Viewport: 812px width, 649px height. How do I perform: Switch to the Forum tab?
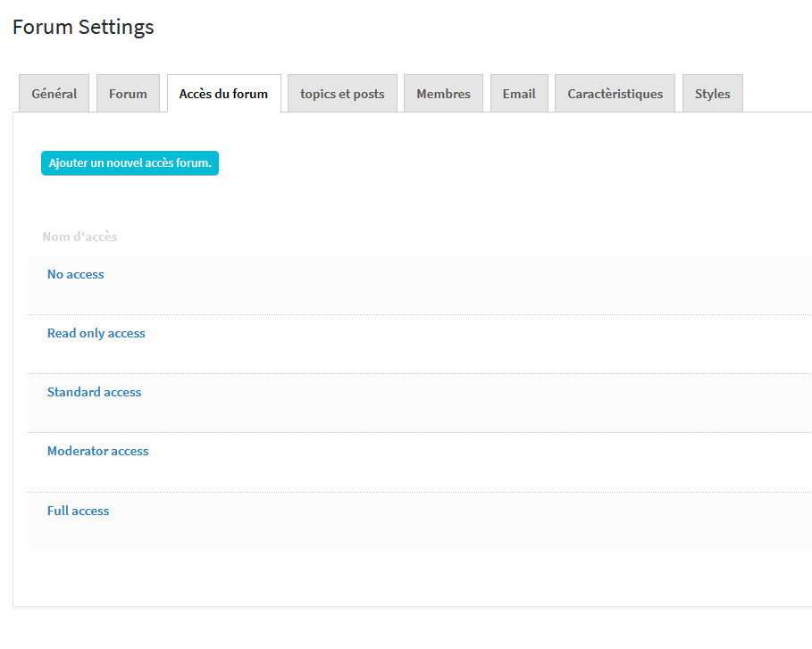coord(128,94)
